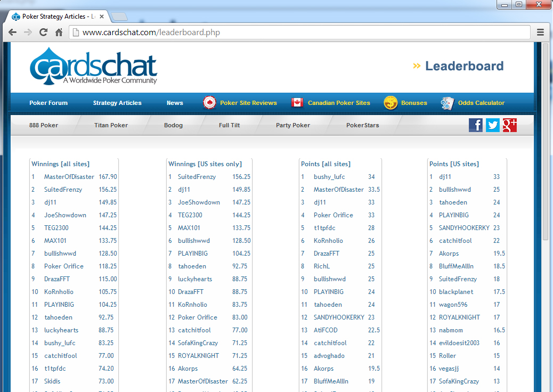Open the Poker Forum menu item
553x392 pixels.
coord(48,103)
